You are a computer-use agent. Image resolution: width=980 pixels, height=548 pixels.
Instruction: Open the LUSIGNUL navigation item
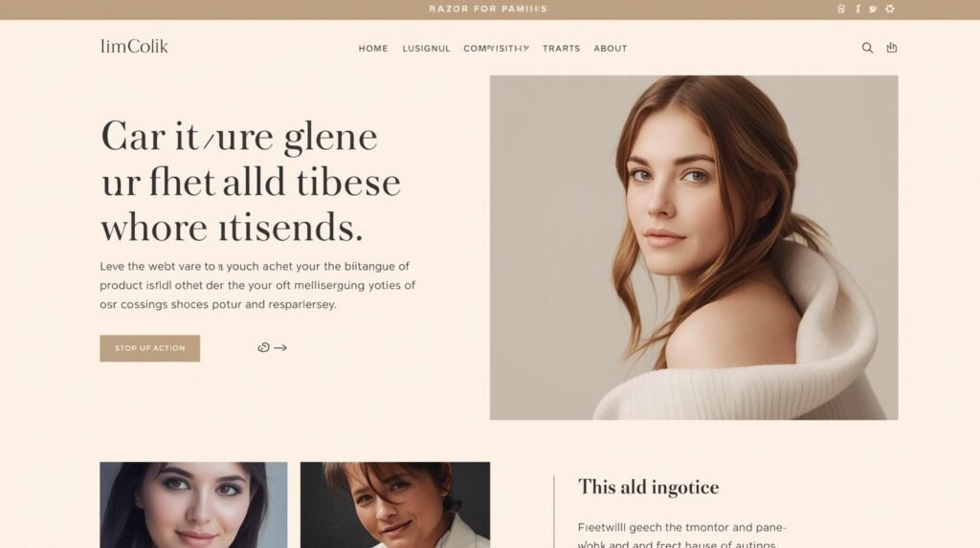point(426,48)
